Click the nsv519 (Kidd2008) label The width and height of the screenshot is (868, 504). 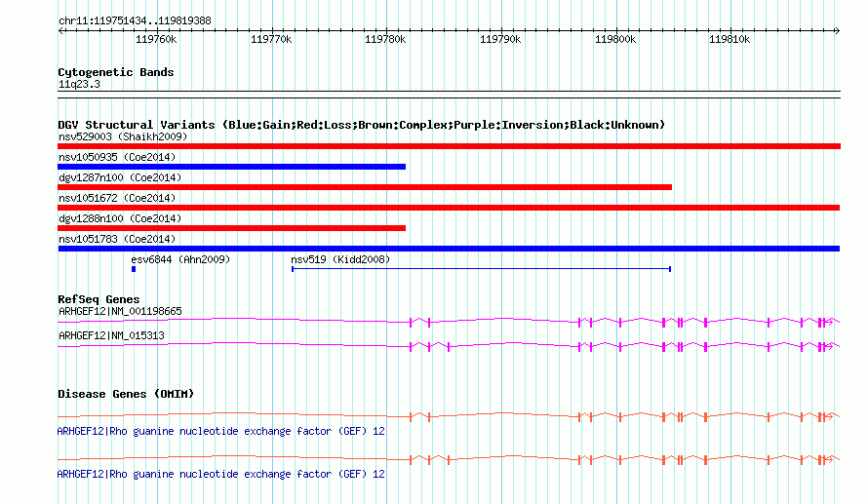point(340,259)
